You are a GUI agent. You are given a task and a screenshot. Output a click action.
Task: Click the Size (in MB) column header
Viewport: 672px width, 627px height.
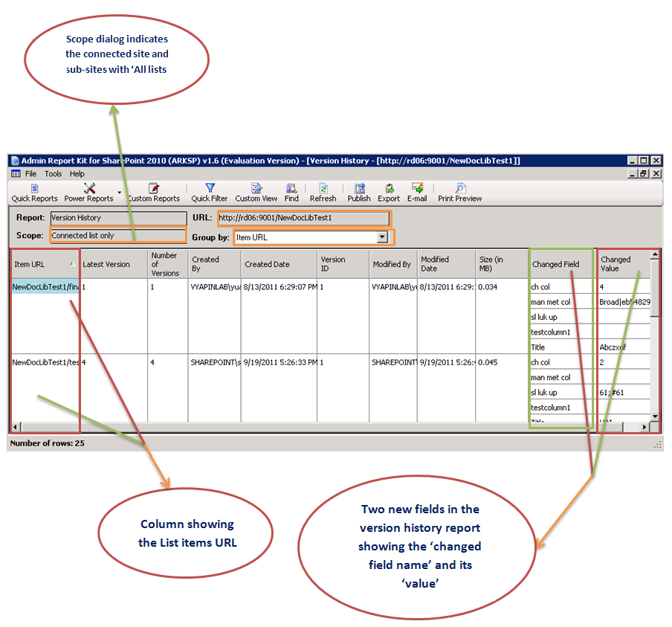(x=503, y=264)
